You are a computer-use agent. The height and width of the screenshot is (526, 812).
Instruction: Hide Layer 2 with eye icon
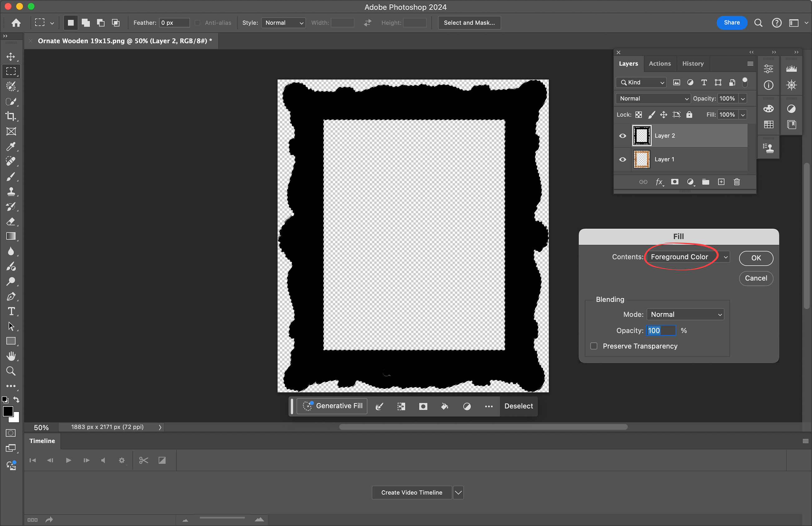point(623,136)
